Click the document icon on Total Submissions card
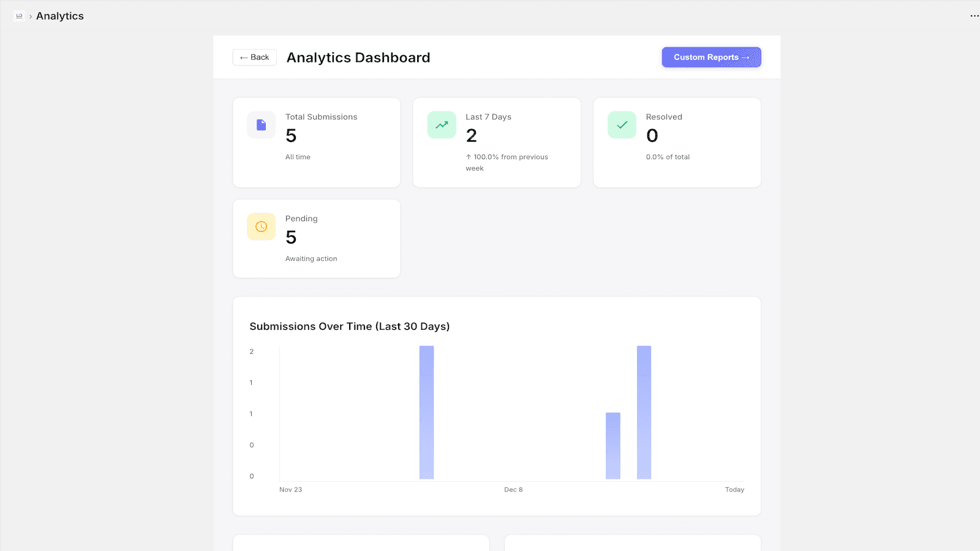The image size is (980, 551). click(261, 124)
